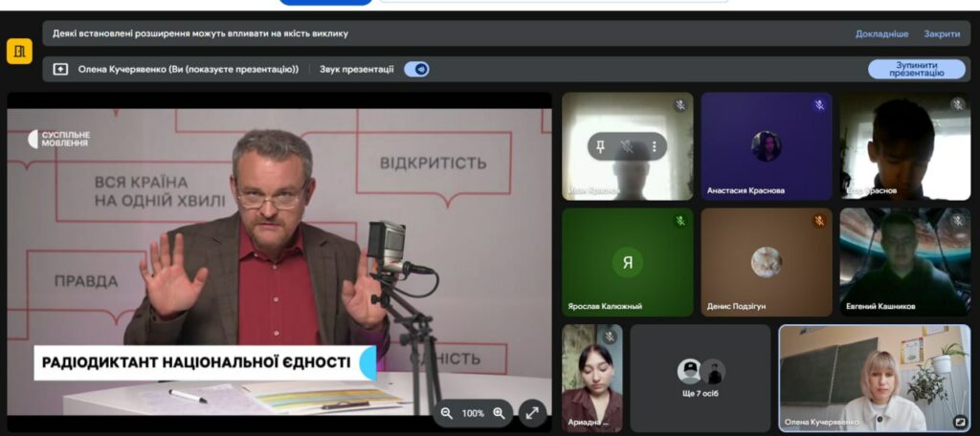Dismiss the extensions warning with Закрити
The width and height of the screenshot is (980, 436).
click(x=942, y=33)
